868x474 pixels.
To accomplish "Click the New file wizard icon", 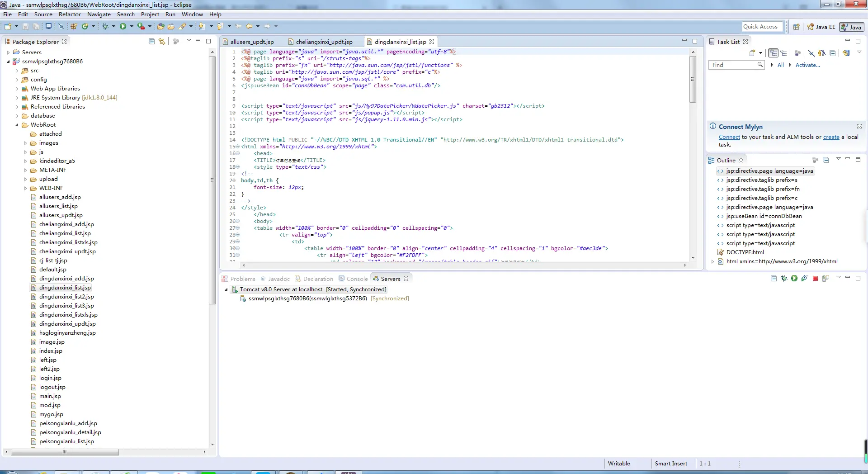I will tap(8, 26).
